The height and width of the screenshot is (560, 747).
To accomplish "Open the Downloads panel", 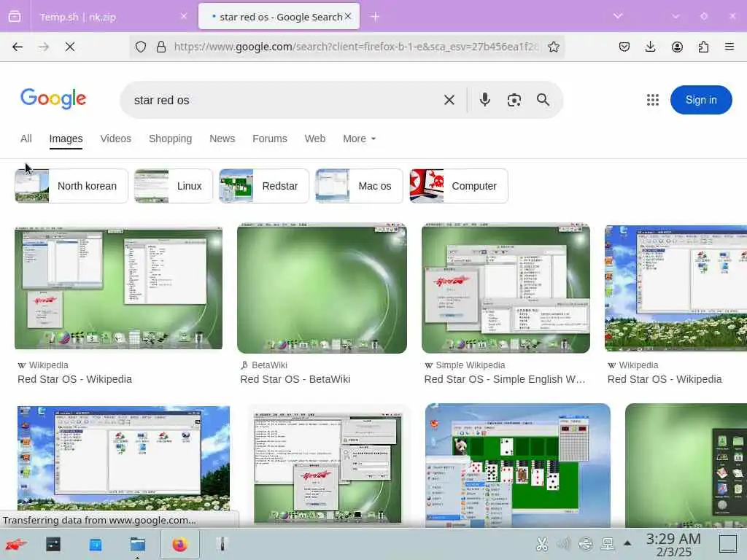I will tap(650, 47).
